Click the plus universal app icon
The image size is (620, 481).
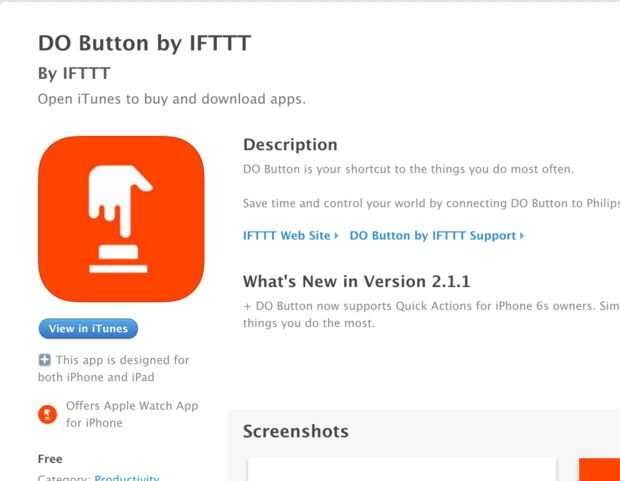tap(44, 360)
